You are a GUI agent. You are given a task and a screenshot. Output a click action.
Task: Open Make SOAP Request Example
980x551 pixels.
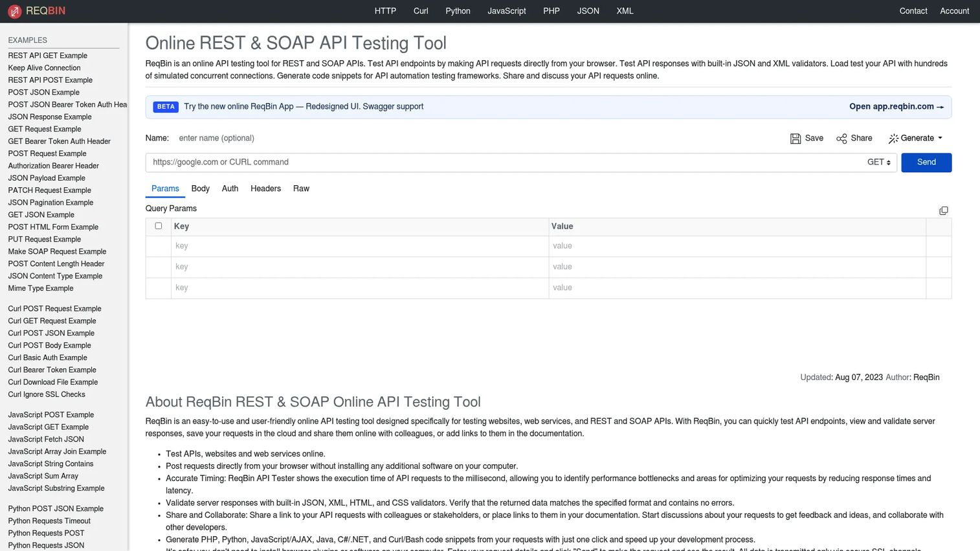57,252
